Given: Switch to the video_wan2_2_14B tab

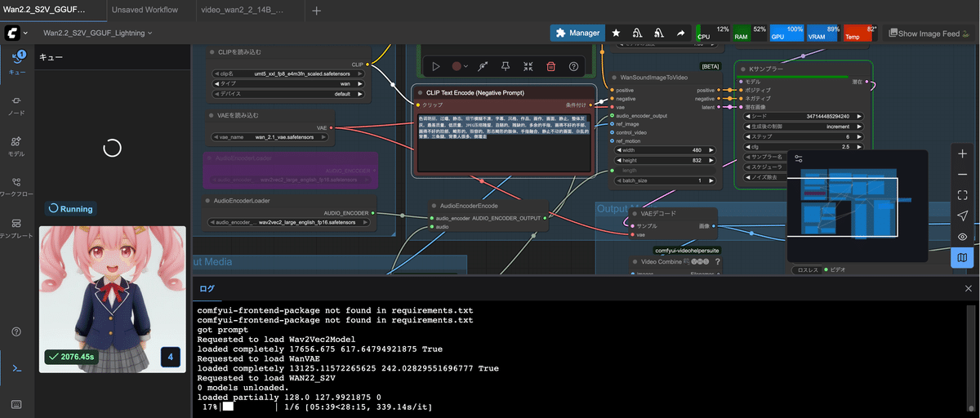Looking at the screenshot, I should coord(249,10).
